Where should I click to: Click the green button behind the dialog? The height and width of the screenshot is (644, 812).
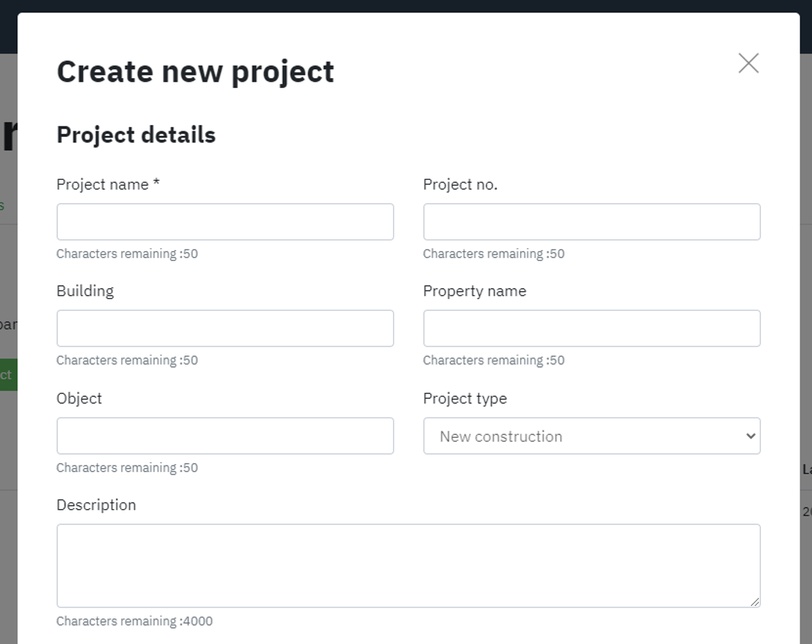8,375
